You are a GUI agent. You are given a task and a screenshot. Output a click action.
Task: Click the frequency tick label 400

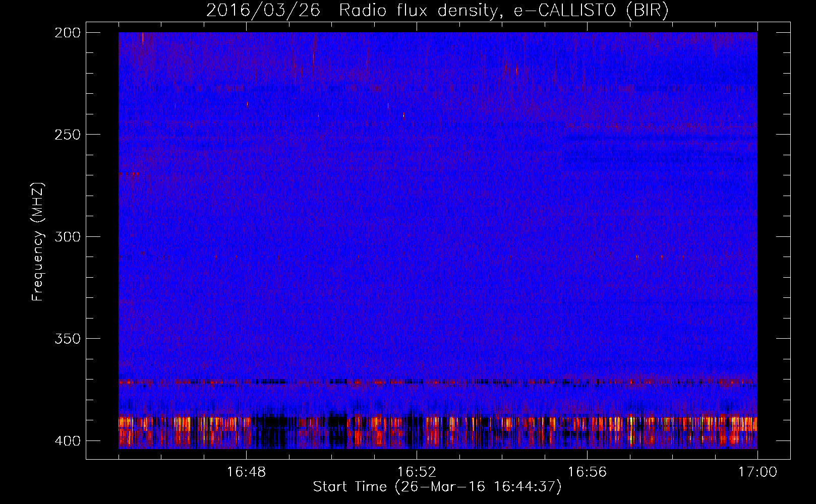(68, 441)
